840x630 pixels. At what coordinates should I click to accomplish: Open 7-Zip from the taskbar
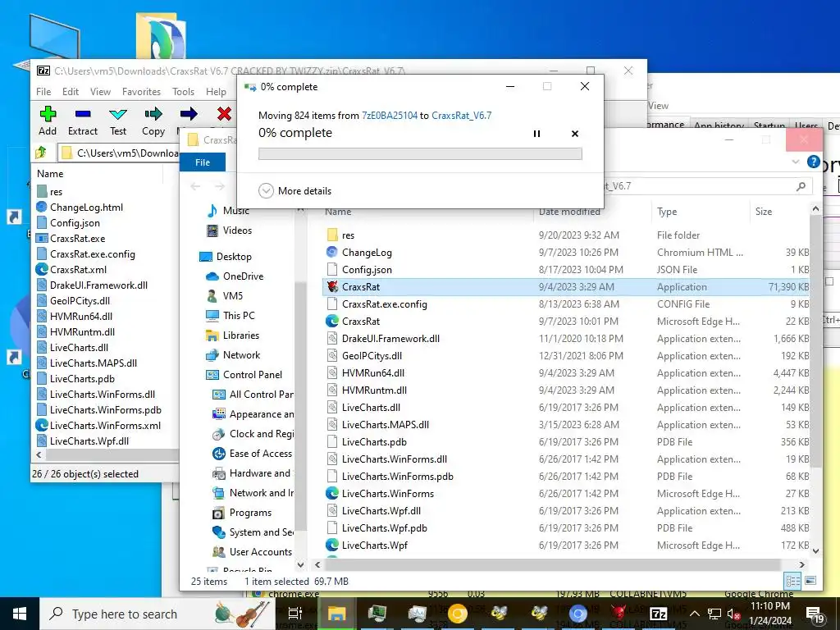(659, 614)
